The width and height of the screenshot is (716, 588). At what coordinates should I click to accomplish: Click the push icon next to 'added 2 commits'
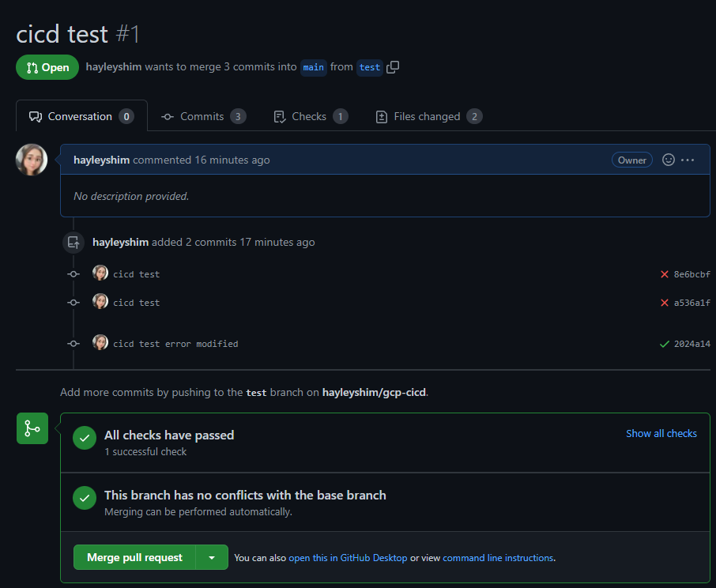73,243
